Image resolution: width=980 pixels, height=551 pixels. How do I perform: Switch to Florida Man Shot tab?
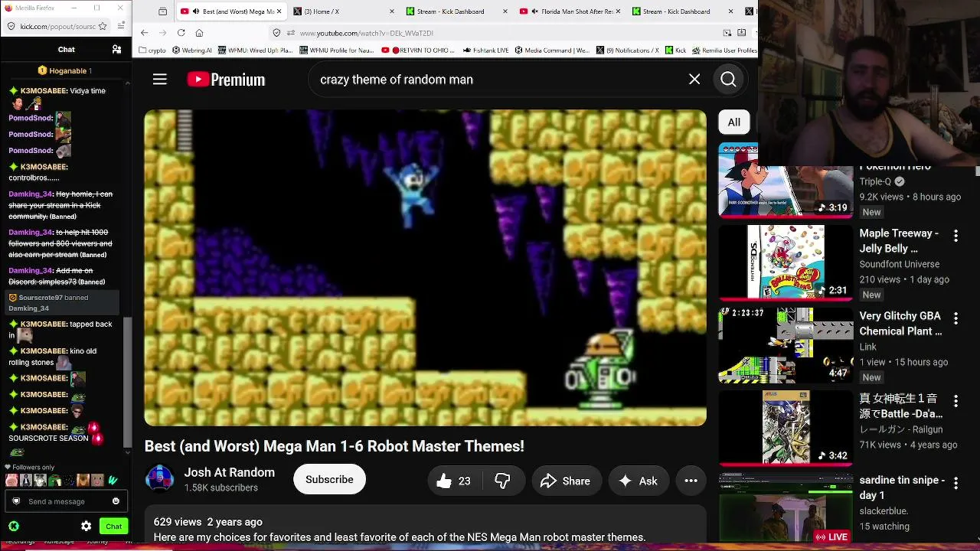(570, 11)
